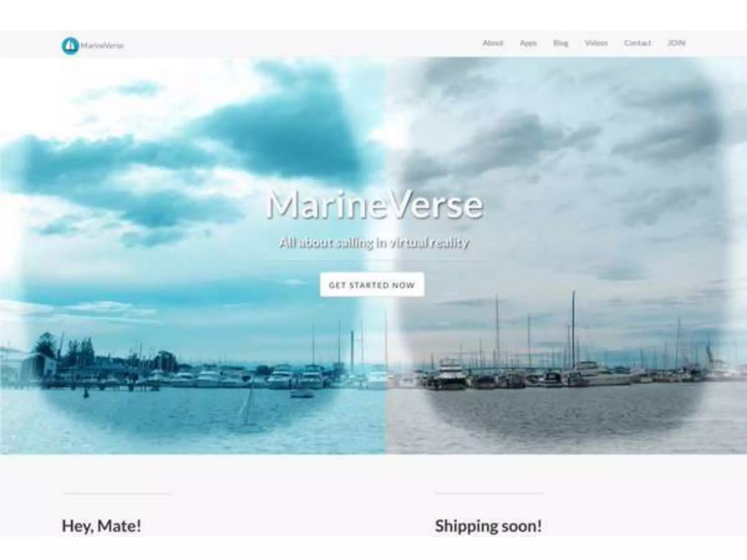Click the divider line above Shipping soon!
The height and width of the screenshot is (560, 747).
tap(489, 493)
